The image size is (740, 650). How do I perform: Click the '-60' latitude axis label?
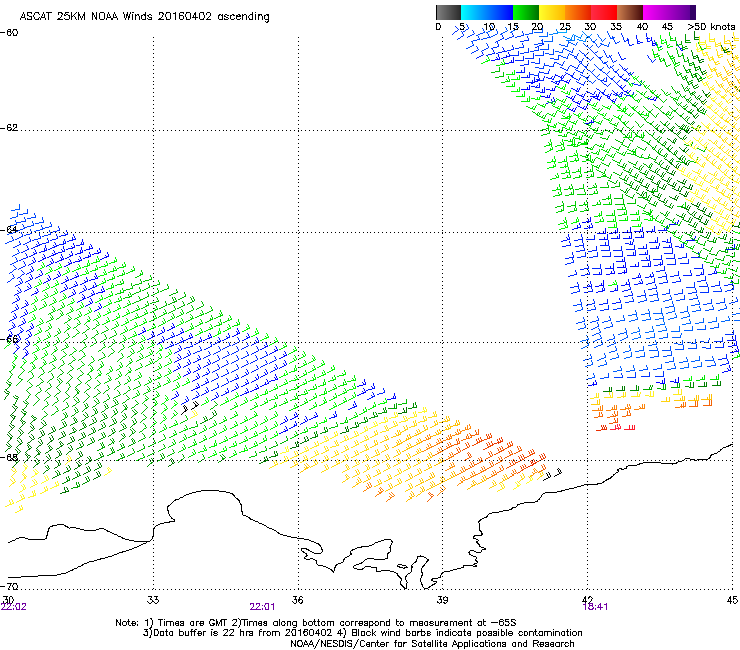click(9, 33)
